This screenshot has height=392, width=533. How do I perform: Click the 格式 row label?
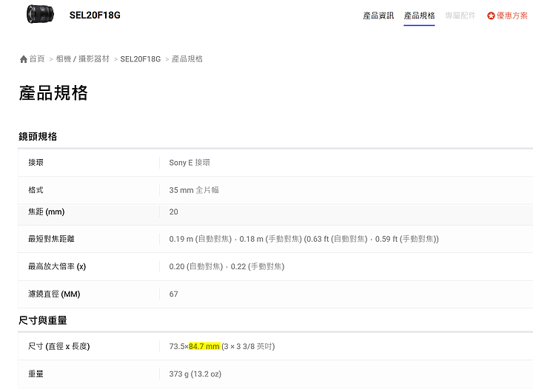click(36, 190)
